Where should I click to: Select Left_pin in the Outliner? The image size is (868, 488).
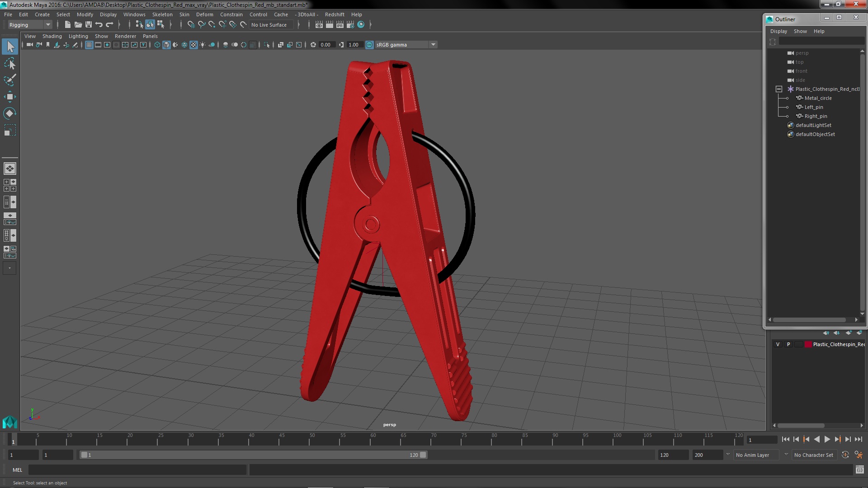click(x=814, y=107)
